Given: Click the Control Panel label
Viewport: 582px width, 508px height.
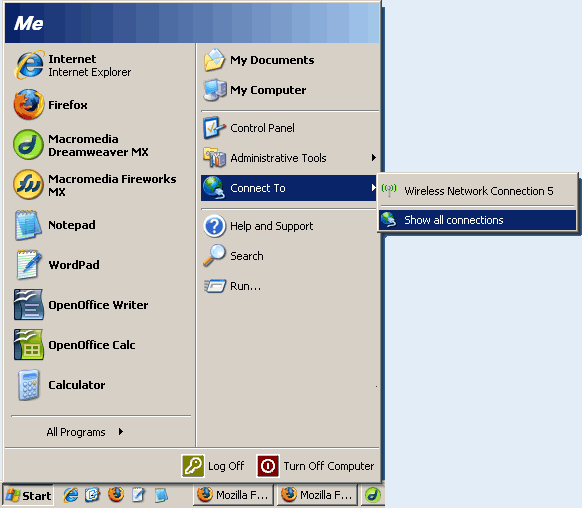Looking at the screenshot, I should 262,128.
